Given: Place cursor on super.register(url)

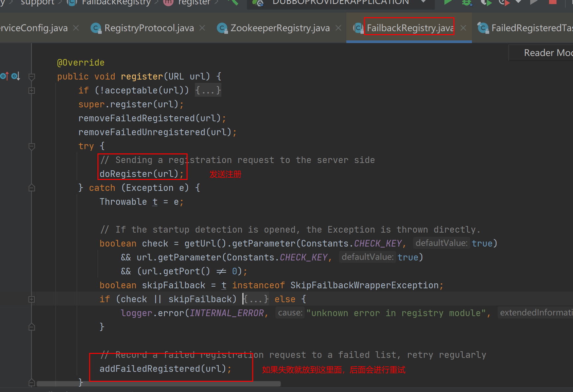Looking at the screenshot, I should coord(131,104).
